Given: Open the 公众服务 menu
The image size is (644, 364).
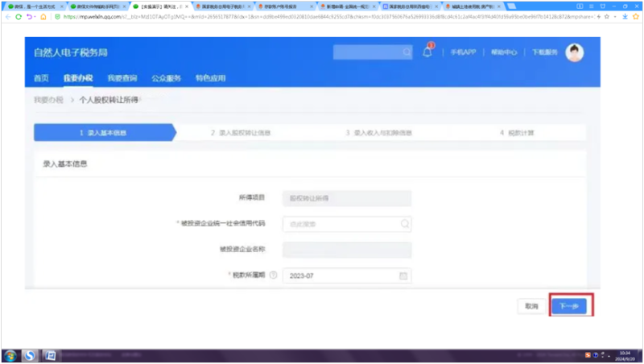Looking at the screenshot, I should tap(166, 78).
